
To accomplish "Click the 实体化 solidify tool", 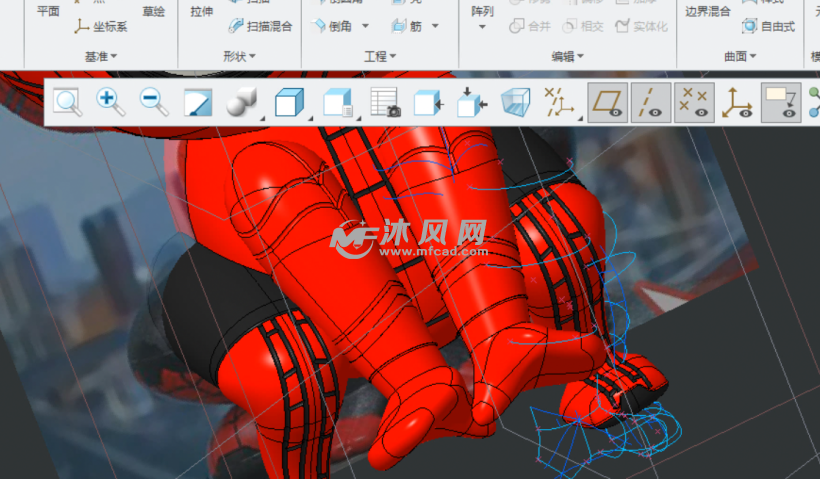I will tap(641, 26).
